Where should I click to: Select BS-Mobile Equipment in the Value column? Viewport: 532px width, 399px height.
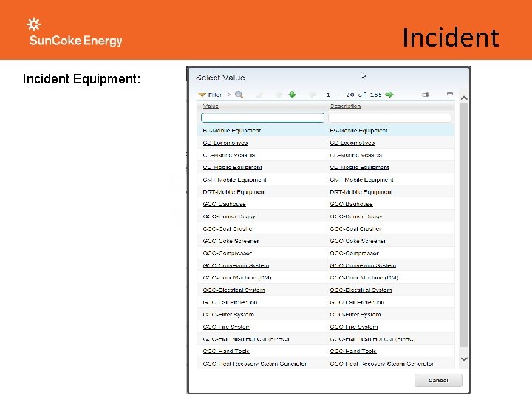click(x=232, y=131)
